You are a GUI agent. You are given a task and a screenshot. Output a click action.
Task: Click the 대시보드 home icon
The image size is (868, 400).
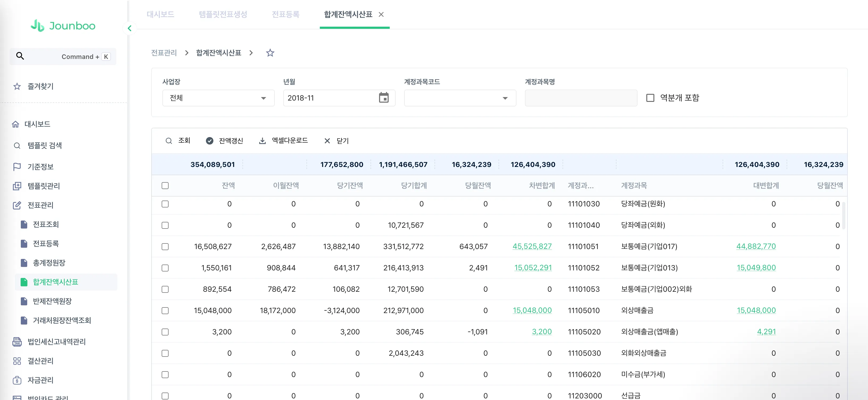coord(15,124)
